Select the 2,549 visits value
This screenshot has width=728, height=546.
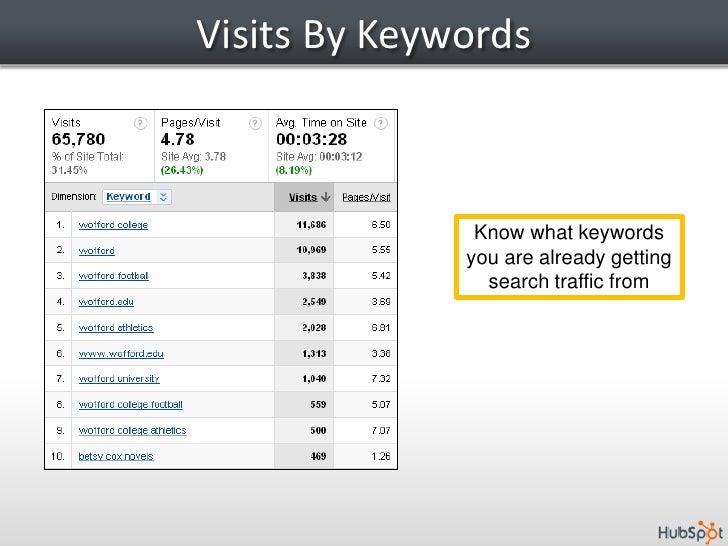(x=314, y=302)
